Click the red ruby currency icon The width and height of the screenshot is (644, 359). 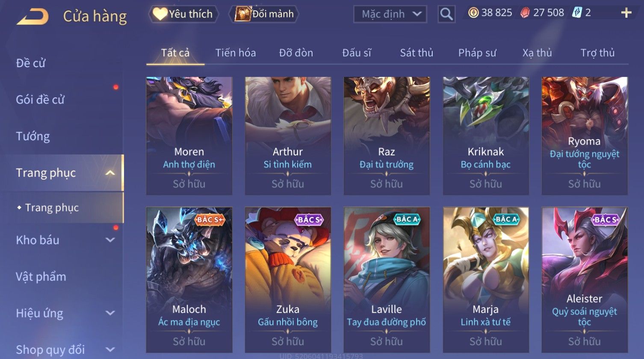(x=525, y=13)
